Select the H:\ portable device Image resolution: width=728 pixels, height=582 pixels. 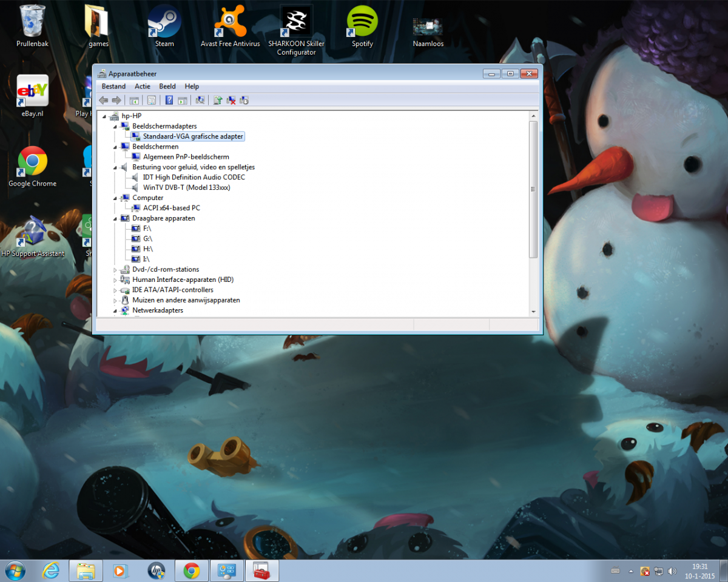pyautogui.click(x=147, y=249)
